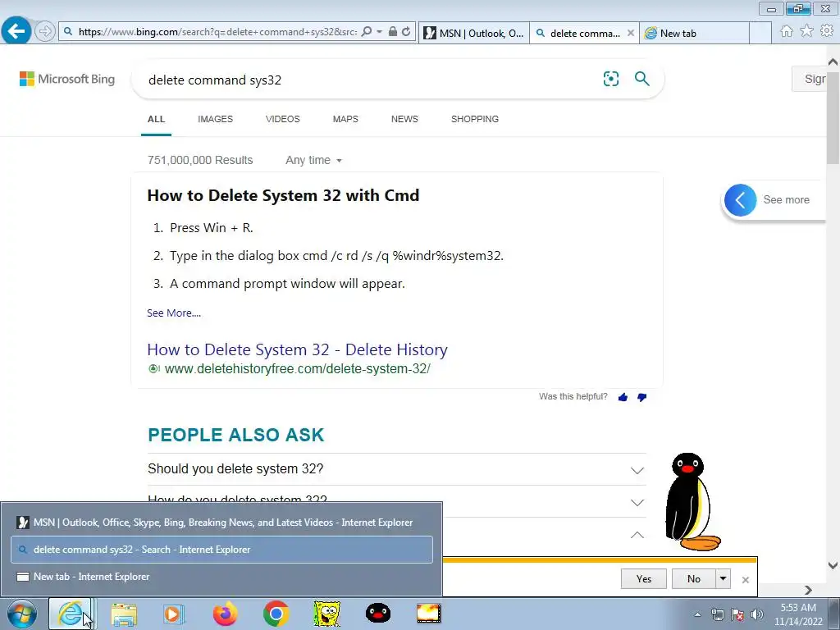Click the See More... link in answer box
The height and width of the screenshot is (630, 840).
(174, 313)
